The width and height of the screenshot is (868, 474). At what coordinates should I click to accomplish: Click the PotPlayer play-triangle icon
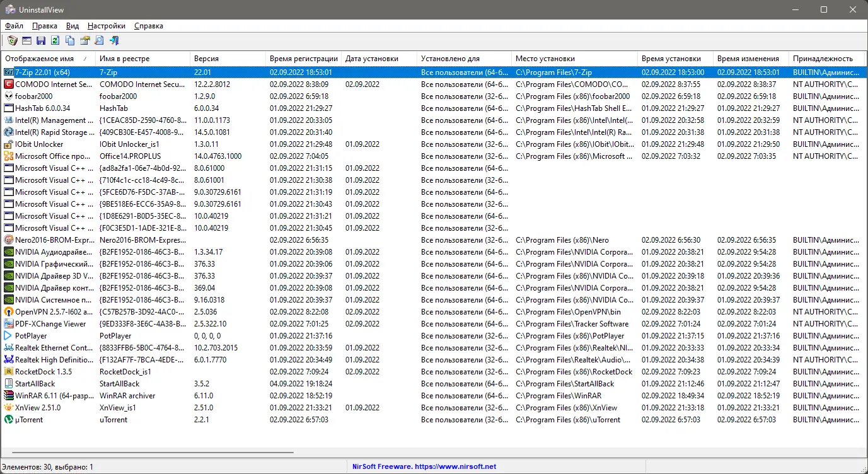(x=9, y=336)
